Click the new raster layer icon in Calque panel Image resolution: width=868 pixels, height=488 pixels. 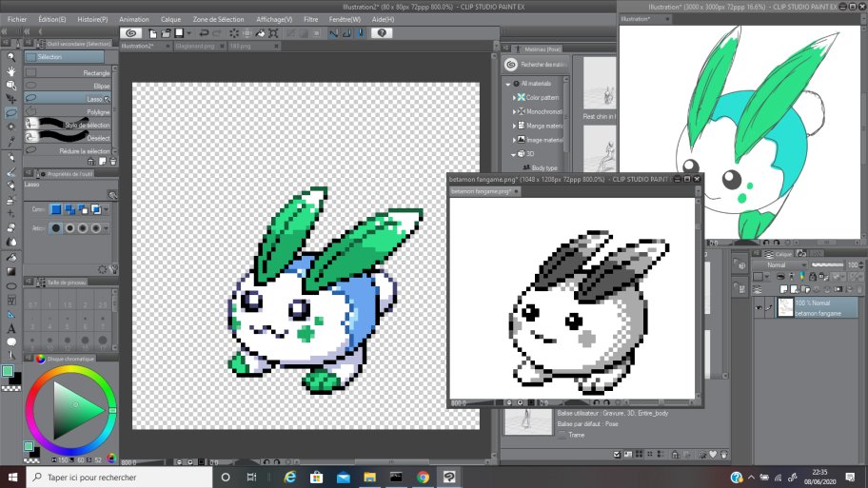coord(784,289)
